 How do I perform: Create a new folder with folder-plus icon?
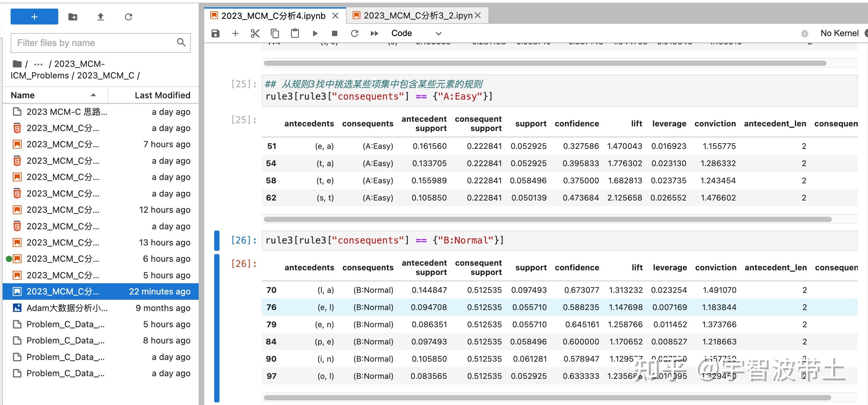click(73, 17)
